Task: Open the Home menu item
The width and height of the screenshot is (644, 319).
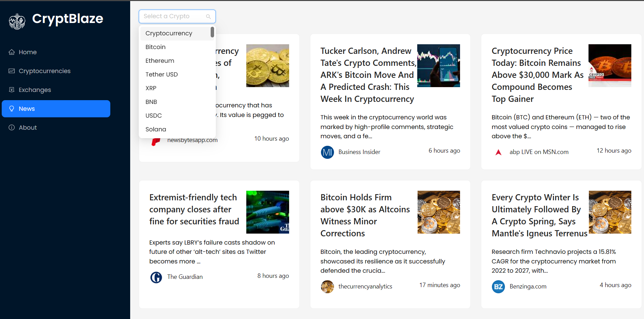Action: [x=56, y=52]
